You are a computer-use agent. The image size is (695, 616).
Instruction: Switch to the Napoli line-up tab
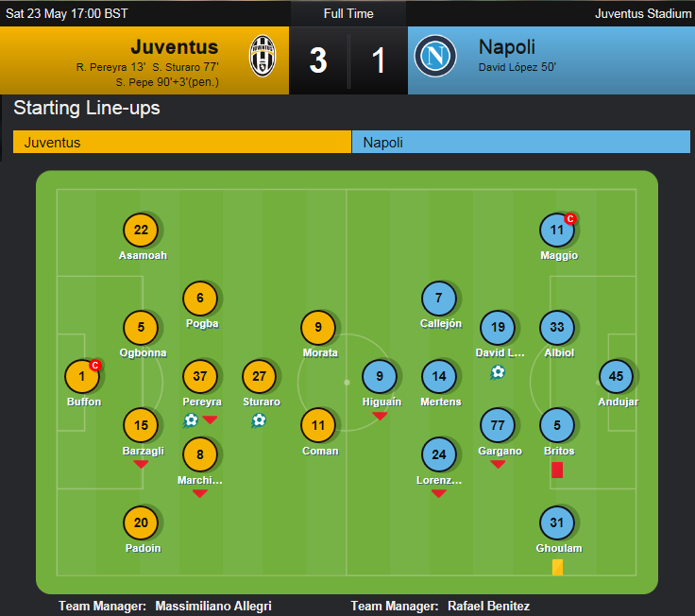521,142
